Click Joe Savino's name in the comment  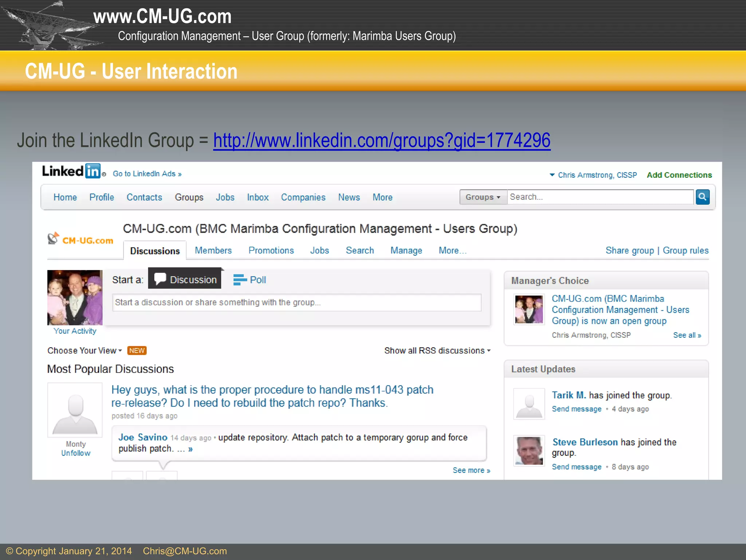(x=143, y=437)
